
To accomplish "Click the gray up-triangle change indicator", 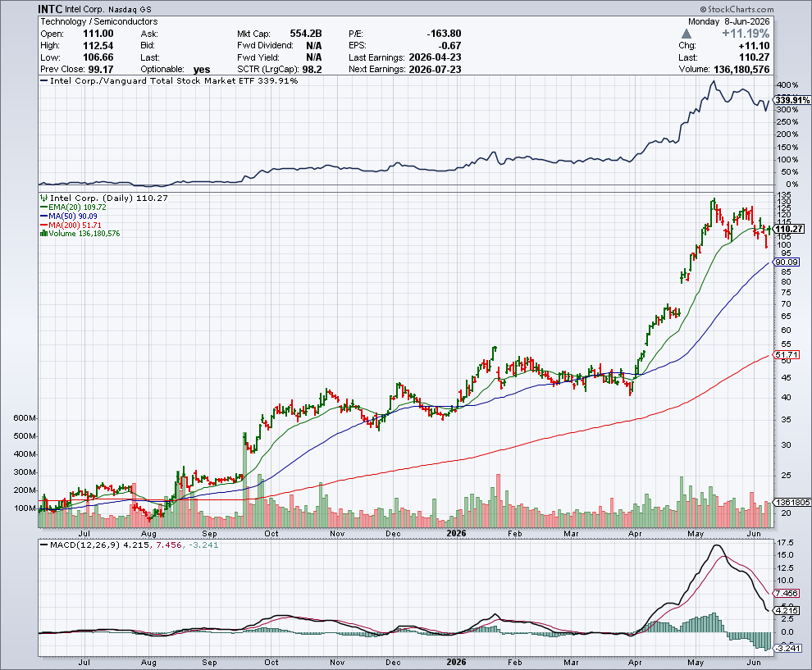I will (687, 34).
